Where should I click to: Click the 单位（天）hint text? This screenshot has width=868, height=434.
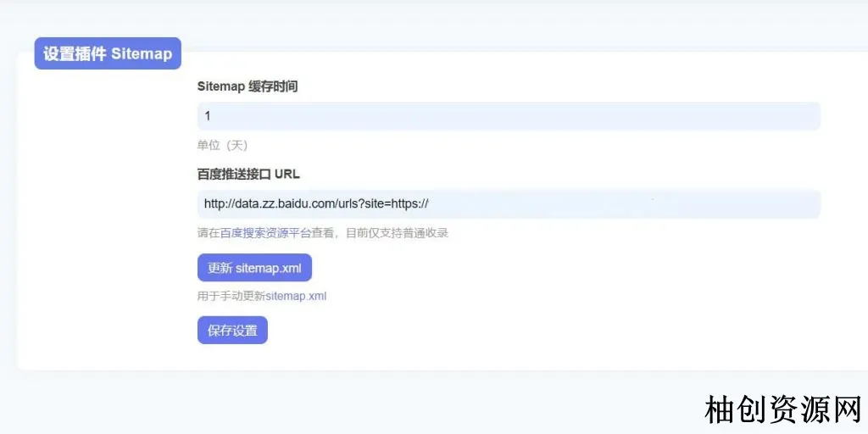click(222, 145)
